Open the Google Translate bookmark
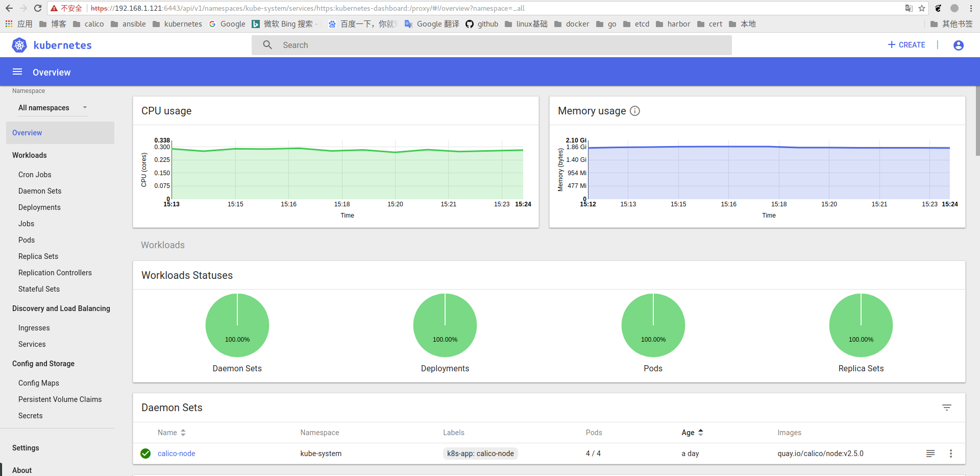 click(432, 24)
